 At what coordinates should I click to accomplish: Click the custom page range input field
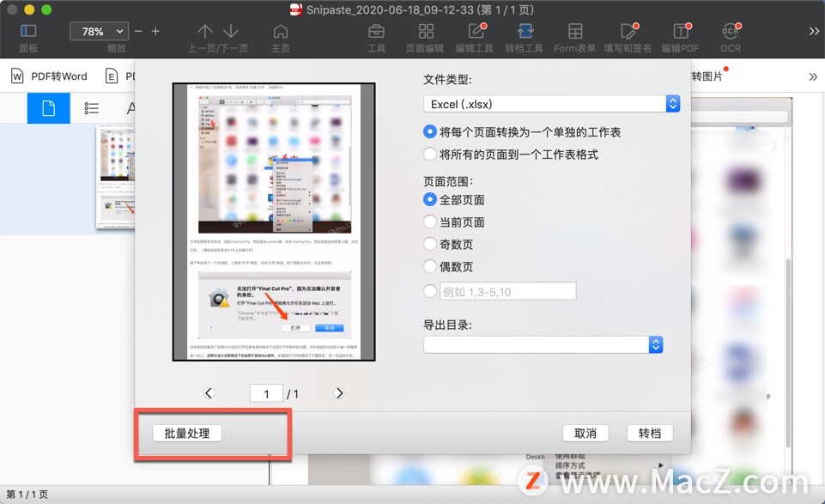tap(507, 291)
